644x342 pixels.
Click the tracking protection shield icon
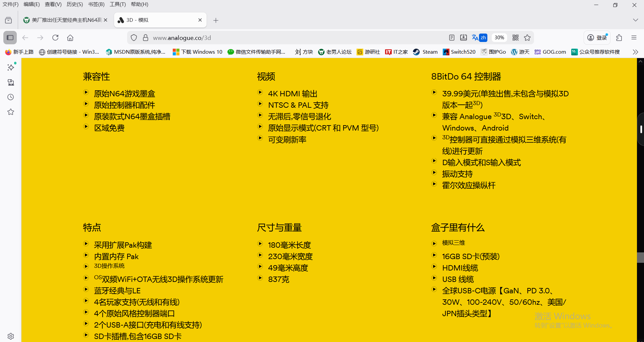coord(134,38)
